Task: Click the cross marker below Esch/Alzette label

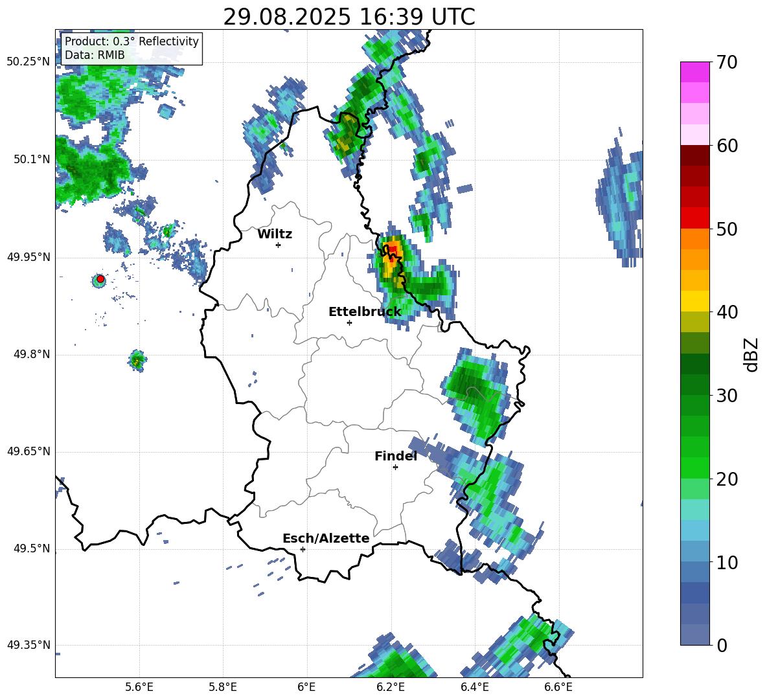Action: point(303,549)
